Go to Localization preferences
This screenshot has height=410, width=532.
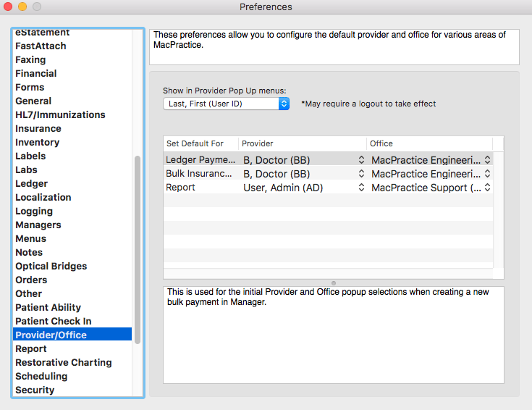click(x=43, y=197)
